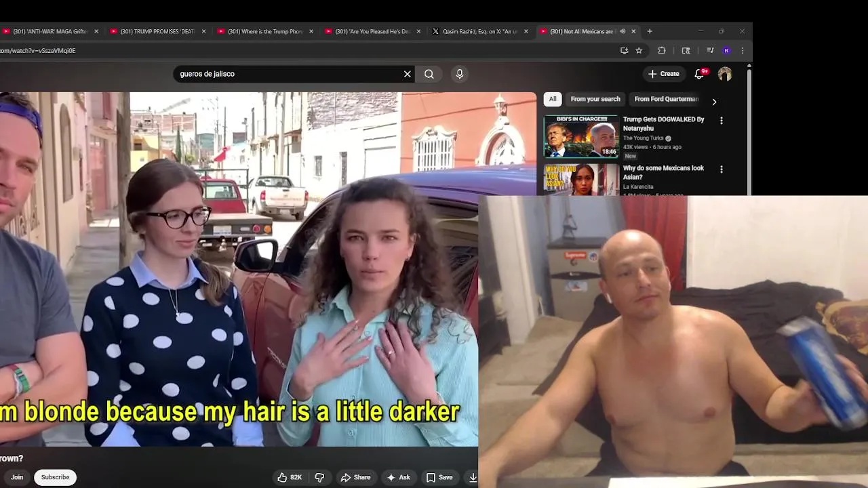
Task: Dislike the video
Action: coord(319,477)
